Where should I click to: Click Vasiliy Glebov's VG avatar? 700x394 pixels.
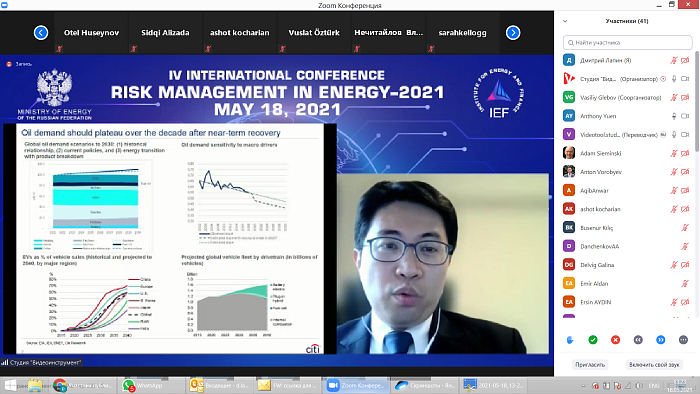tap(569, 97)
